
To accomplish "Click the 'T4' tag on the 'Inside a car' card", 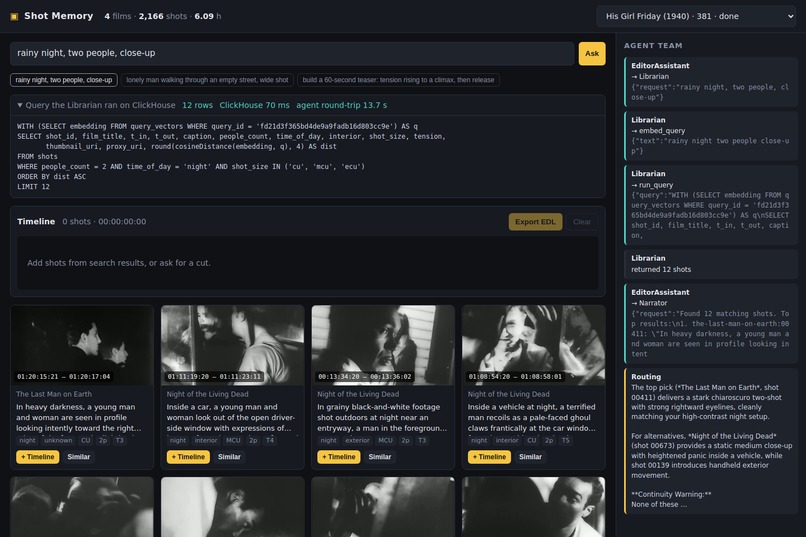I will (x=269, y=440).
